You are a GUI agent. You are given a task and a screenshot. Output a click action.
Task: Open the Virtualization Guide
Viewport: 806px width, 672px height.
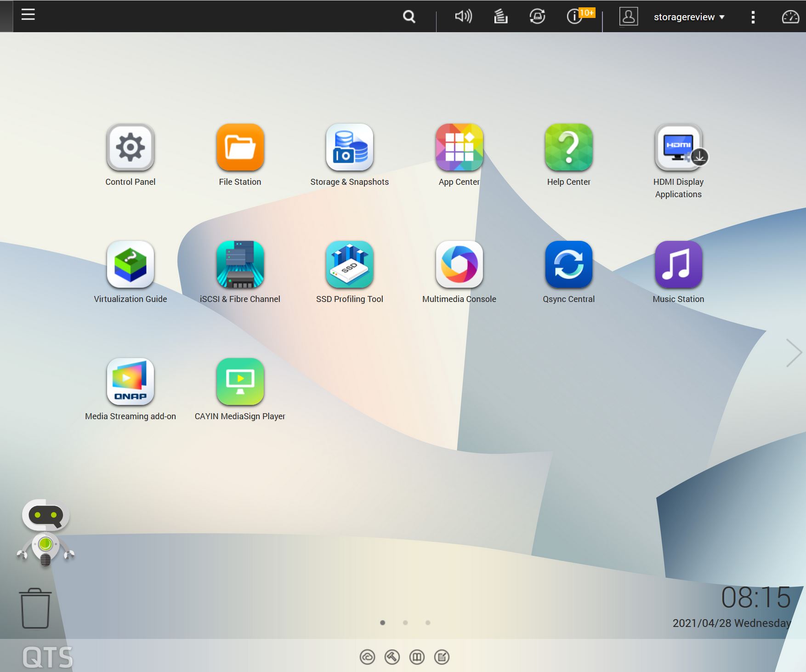click(131, 265)
